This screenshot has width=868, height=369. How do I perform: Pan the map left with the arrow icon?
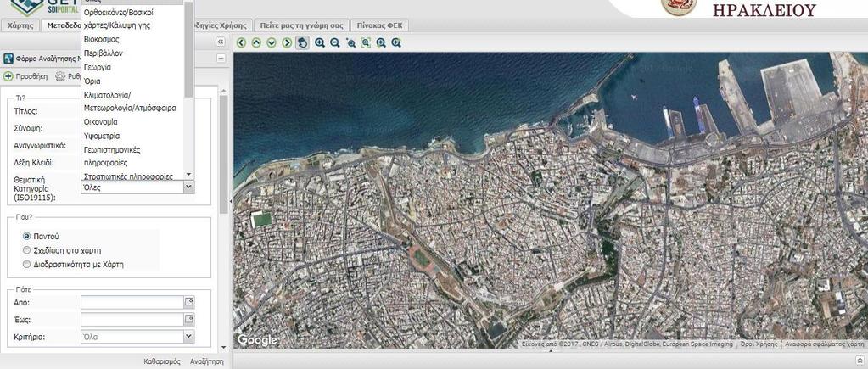point(241,42)
